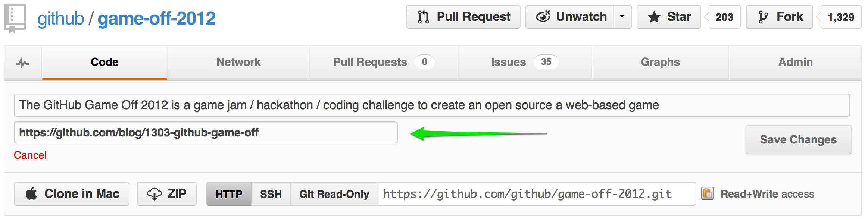Click the repository description text field
The height and width of the screenshot is (221, 868).
[431, 105]
